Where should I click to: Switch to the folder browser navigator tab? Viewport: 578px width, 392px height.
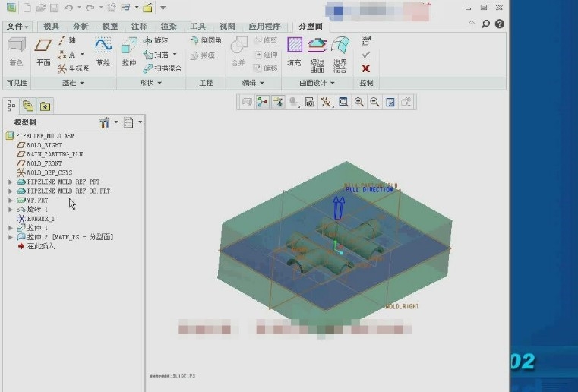click(x=28, y=106)
